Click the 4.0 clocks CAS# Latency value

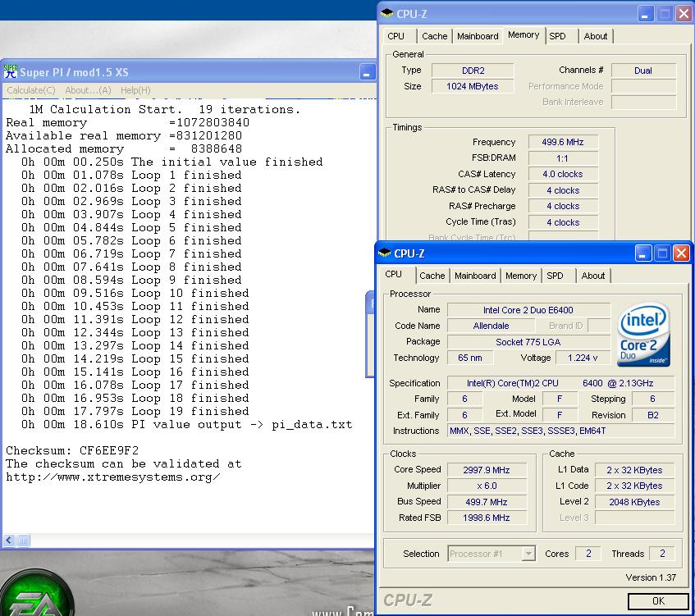click(563, 174)
